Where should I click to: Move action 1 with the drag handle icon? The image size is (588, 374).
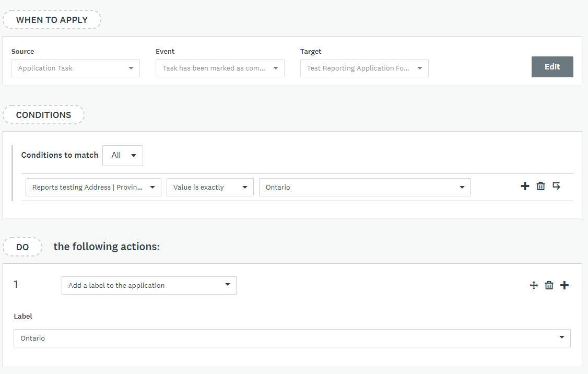[534, 286]
